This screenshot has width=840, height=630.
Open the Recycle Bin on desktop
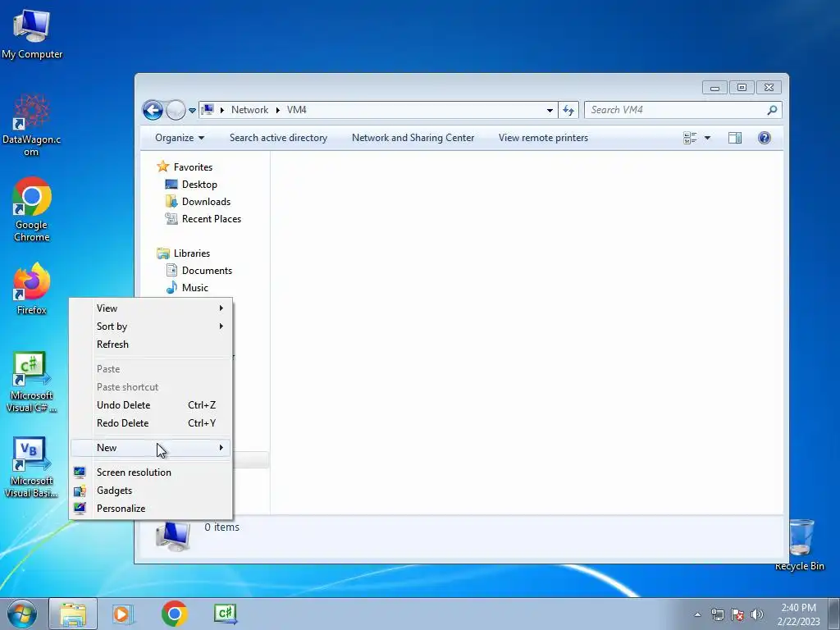pos(800,545)
